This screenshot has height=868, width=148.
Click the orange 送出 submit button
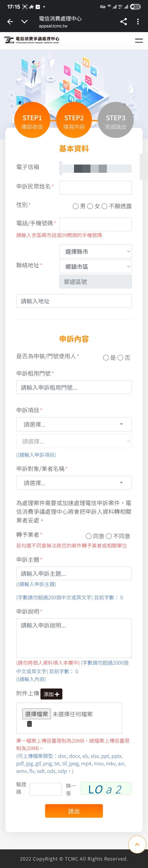pyautogui.click(x=74, y=811)
